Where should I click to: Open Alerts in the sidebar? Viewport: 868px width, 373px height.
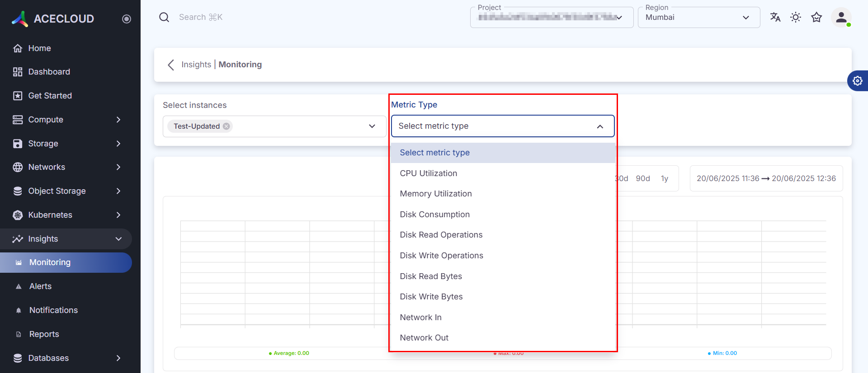(40, 286)
